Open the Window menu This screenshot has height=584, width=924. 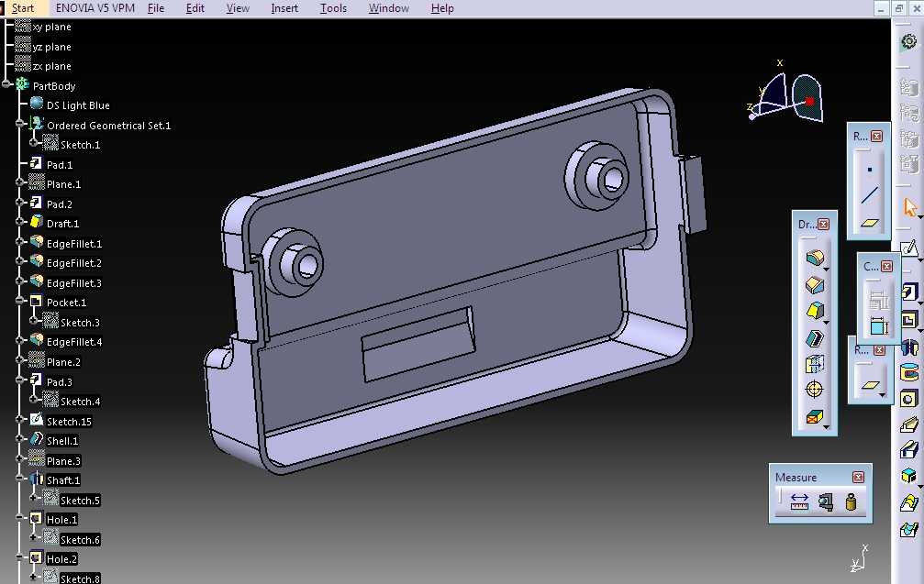pyautogui.click(x=388, y=8)
